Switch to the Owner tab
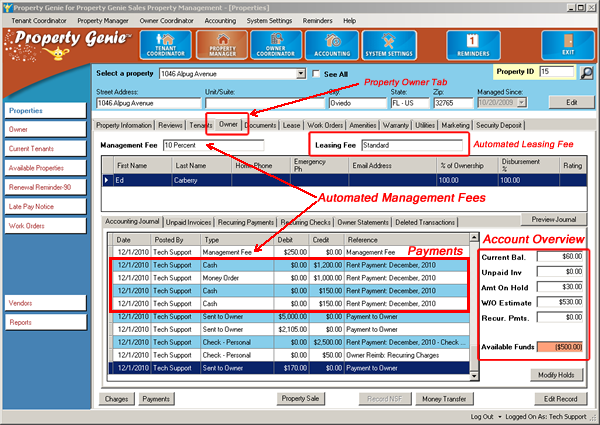Viewport: 600px width, 425px height. pyautogui.click(x=228, y=124)
